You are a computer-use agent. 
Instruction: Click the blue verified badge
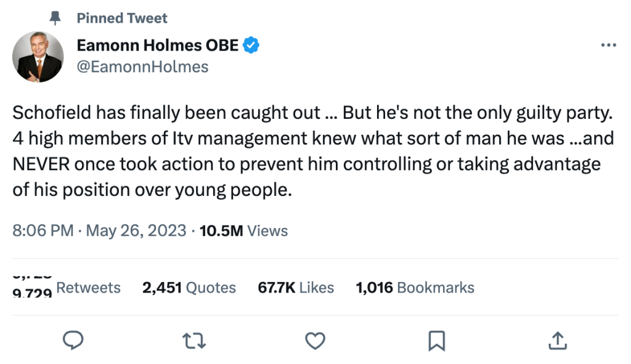[x=251, y=45]
